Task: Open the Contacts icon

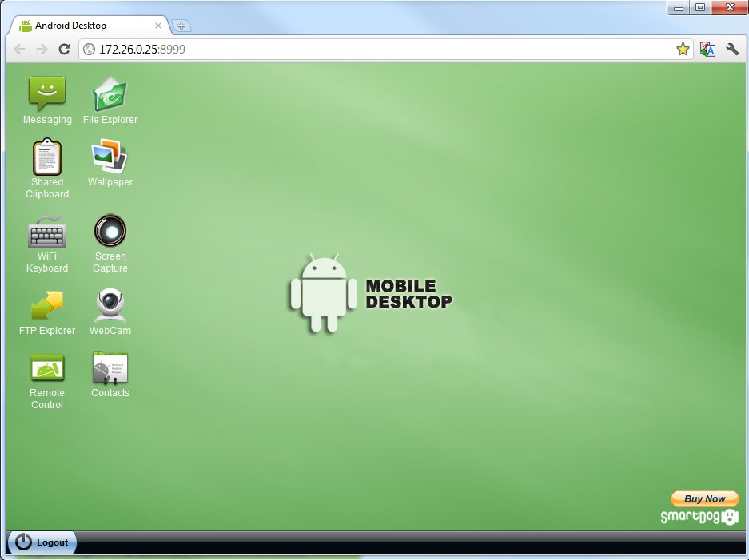Action: [x=110, y=367]
